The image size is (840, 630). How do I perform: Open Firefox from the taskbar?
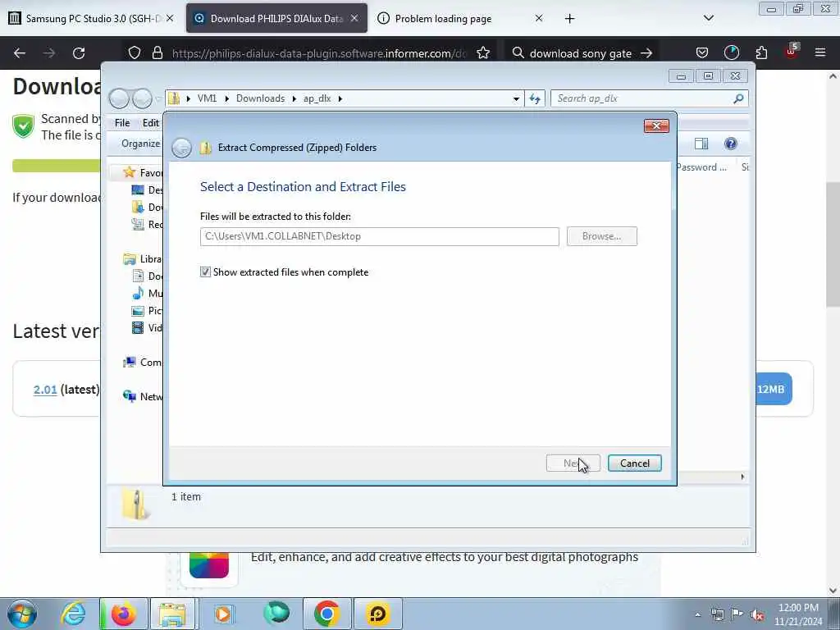pos(124,614)
